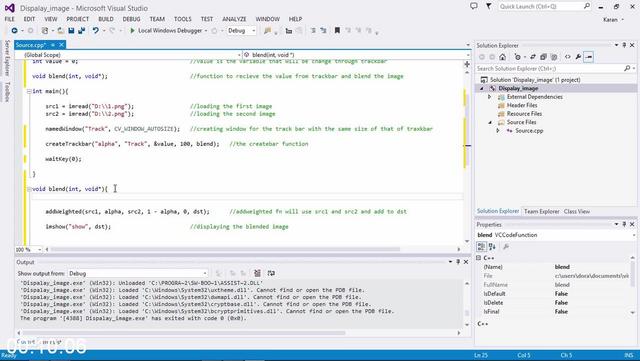Click the Undo arrow icon
This screenshot has height=361, width=640.
click(96, 31)
